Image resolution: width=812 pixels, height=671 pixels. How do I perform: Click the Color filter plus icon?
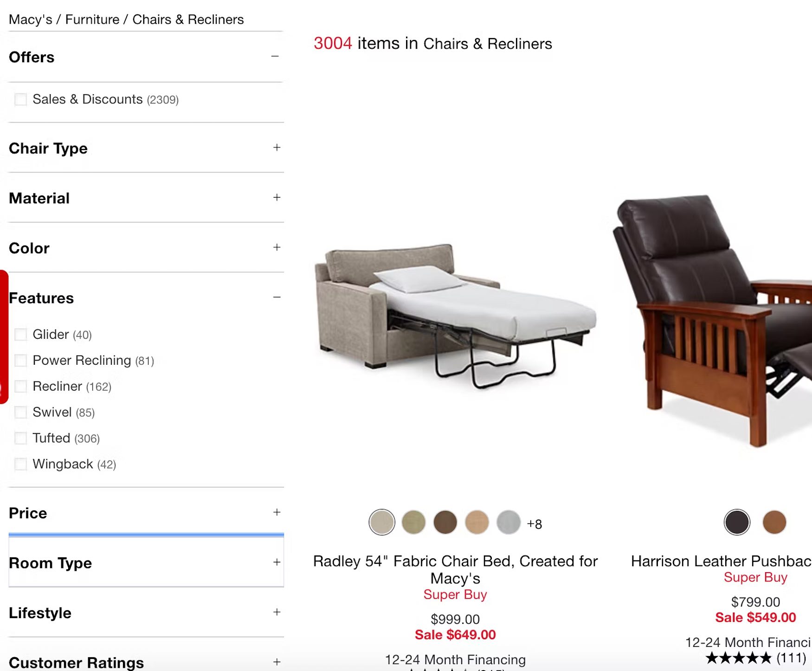point(277,247)
